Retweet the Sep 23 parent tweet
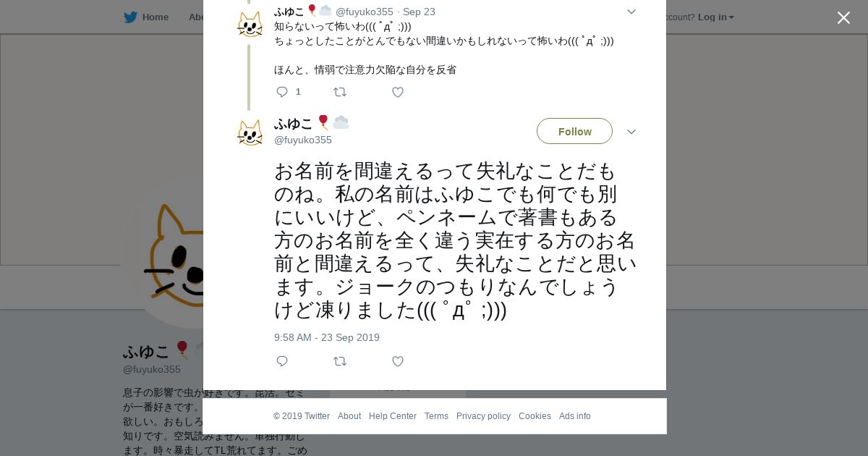Screen dimensions: 868x456 [339, 92]
